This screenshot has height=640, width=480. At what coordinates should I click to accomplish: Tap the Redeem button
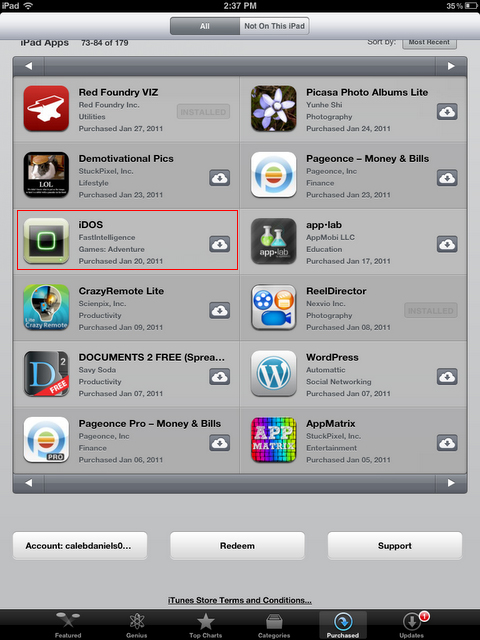coord(237,546)
